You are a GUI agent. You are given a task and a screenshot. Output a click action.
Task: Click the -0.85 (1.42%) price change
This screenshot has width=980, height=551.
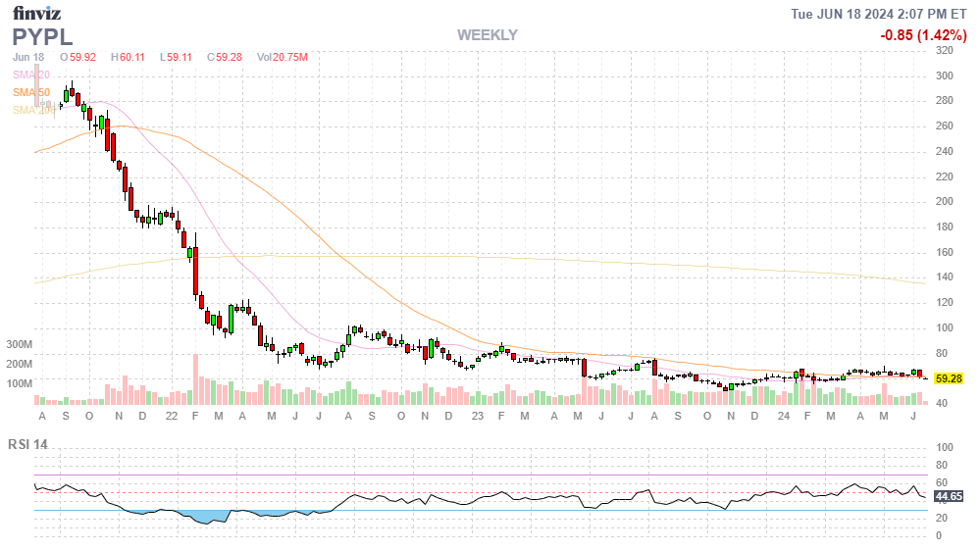tap(922, 35)
